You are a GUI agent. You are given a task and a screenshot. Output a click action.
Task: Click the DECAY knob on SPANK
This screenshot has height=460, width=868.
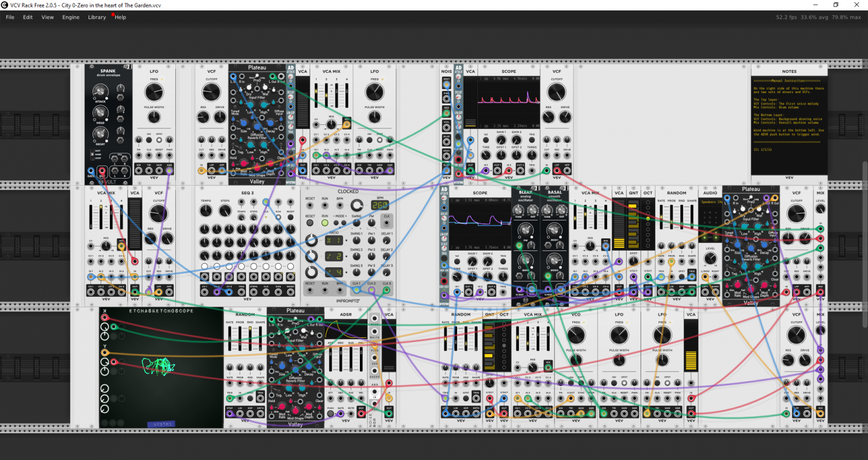pos(101,135)
